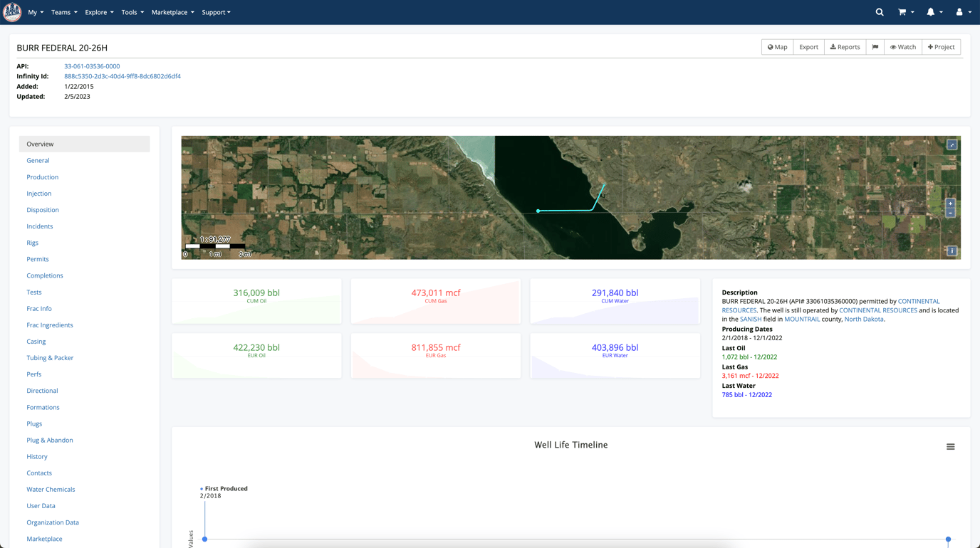
Task: Open map attribution with the info icon
Action: point(952,251)
